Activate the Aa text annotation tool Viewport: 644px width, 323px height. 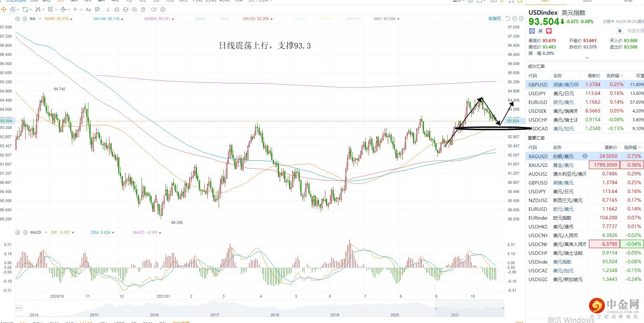click(x=88, y=9)
